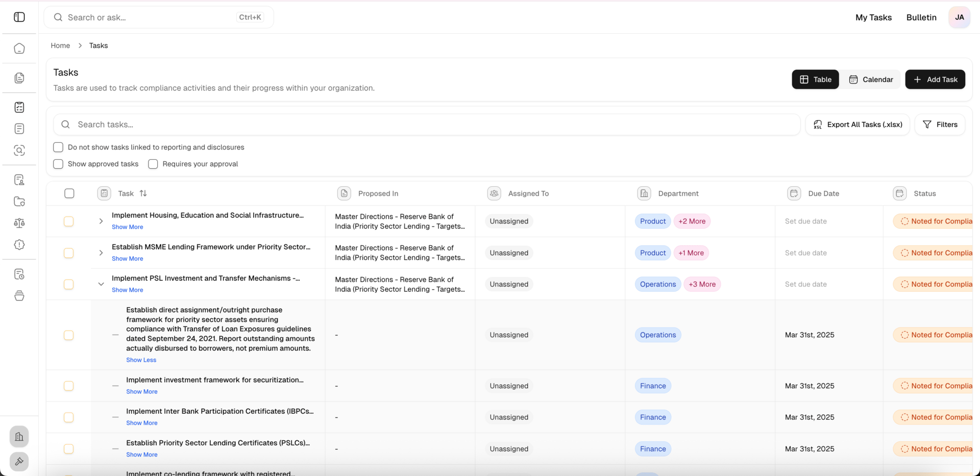Screen dimensions: 980x476
Task: Switch to Calendar view
Action: pos(871,80)
